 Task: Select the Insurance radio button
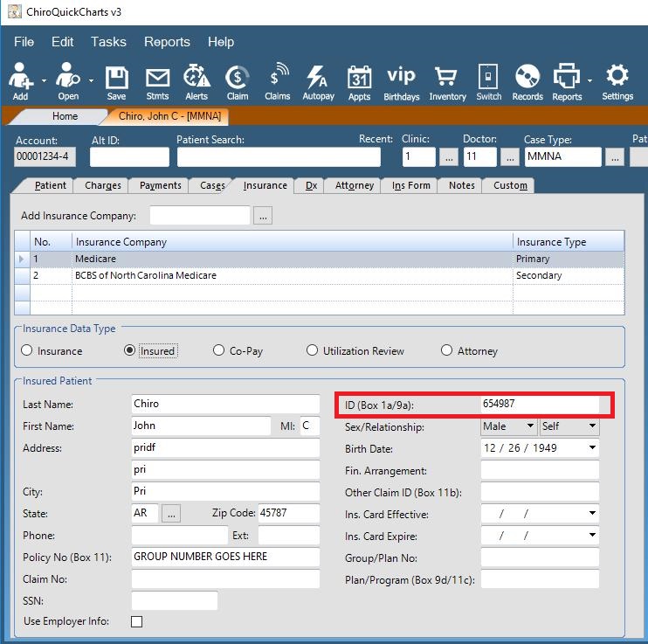coord(27,351)
